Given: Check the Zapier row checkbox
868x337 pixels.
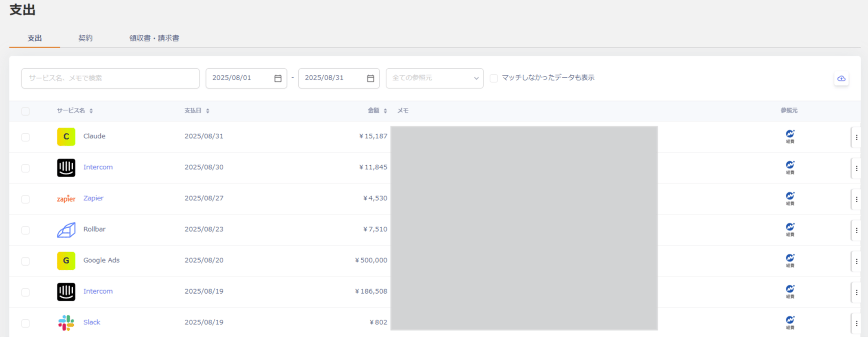Looking at the screenshot, I should point(25,199).
